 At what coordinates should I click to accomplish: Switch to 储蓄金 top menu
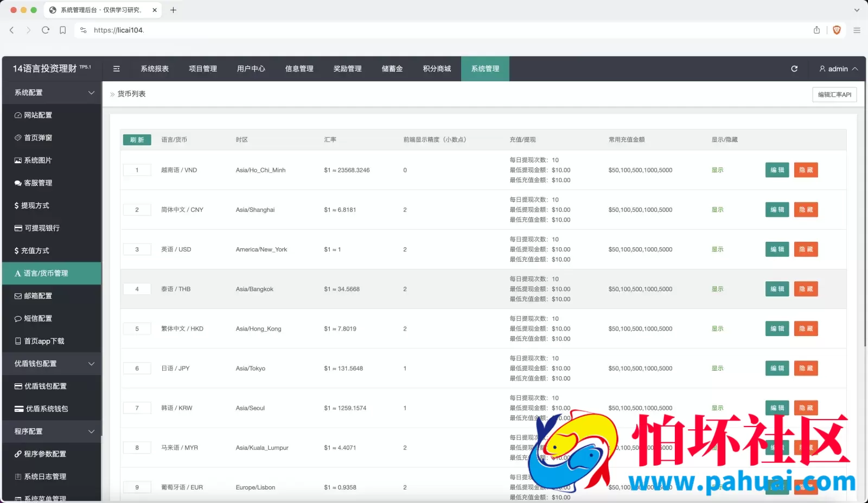click(x=392, y=69)
